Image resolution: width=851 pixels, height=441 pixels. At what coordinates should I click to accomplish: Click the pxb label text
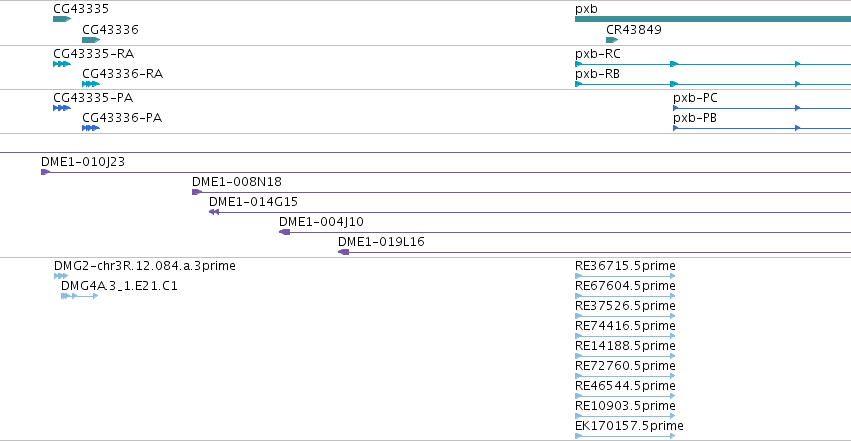point(586,9)
